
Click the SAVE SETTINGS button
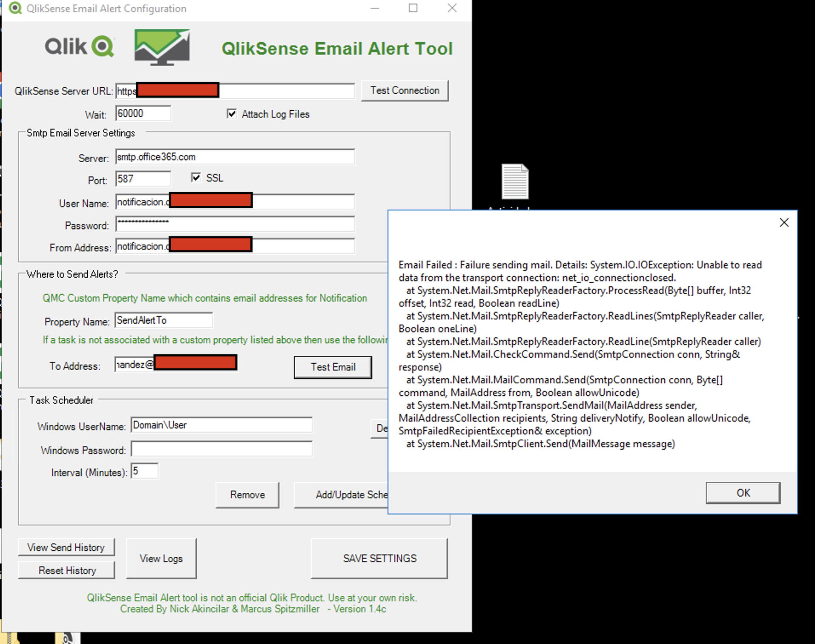click(379, 558)
